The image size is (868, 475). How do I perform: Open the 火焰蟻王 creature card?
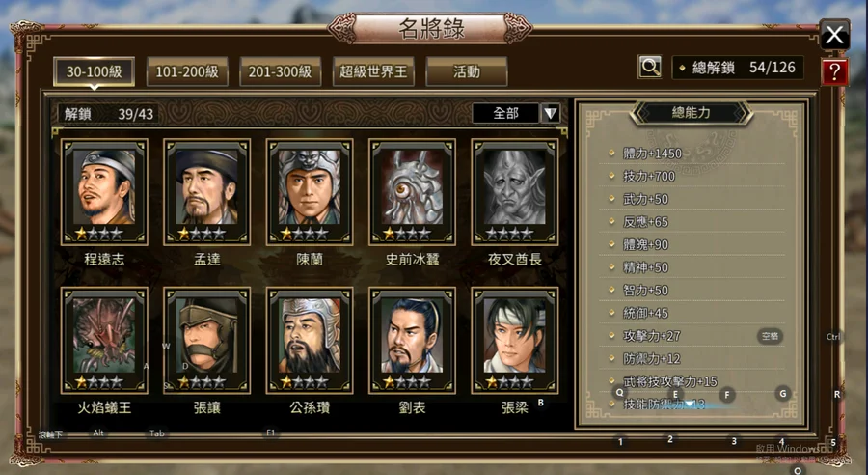click(x=104, y=340)
